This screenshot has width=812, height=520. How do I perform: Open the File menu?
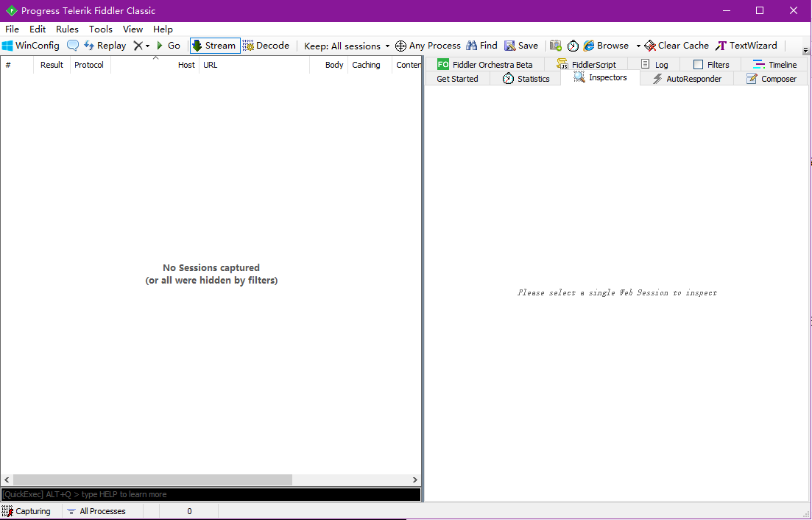click(x=12, y=29)
